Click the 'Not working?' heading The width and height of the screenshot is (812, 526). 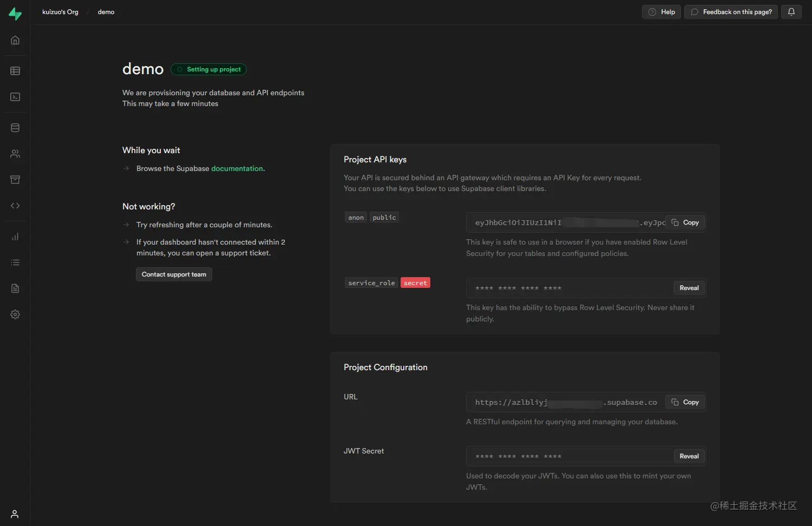click(149, 207)
